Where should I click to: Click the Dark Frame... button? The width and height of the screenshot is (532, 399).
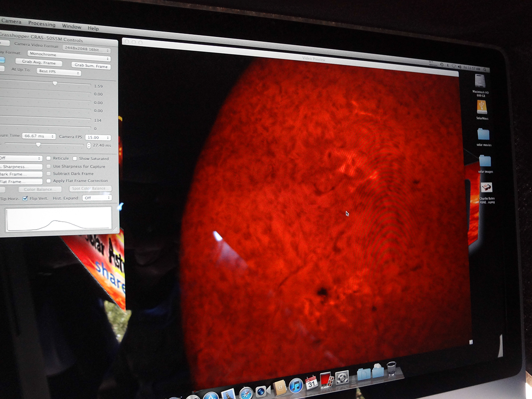21,174
